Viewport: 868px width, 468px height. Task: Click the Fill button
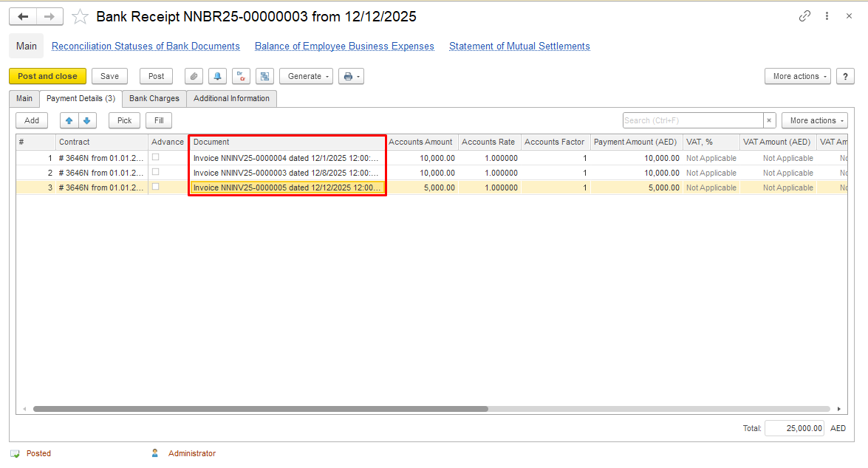pyautogui.click(x=159, y=120)
